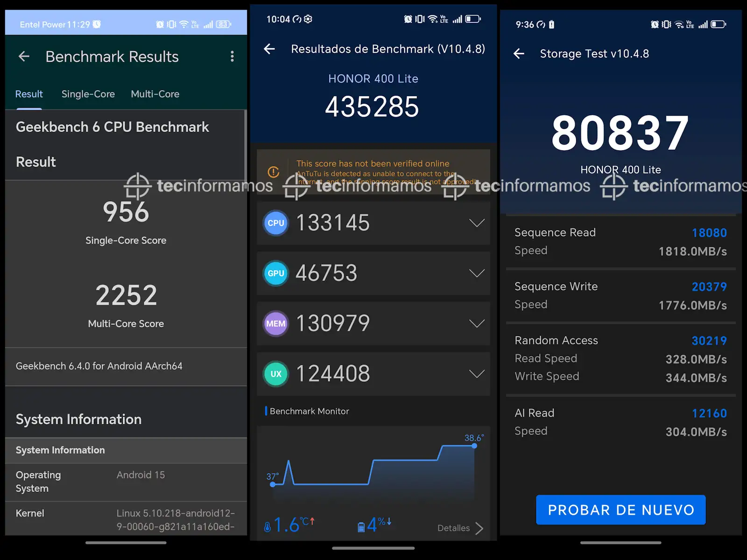Screen dimensions: 747x560
Task: Tap the 38.6° point on temperature graph
Action: pyautogui.click(x=474, y=446)
